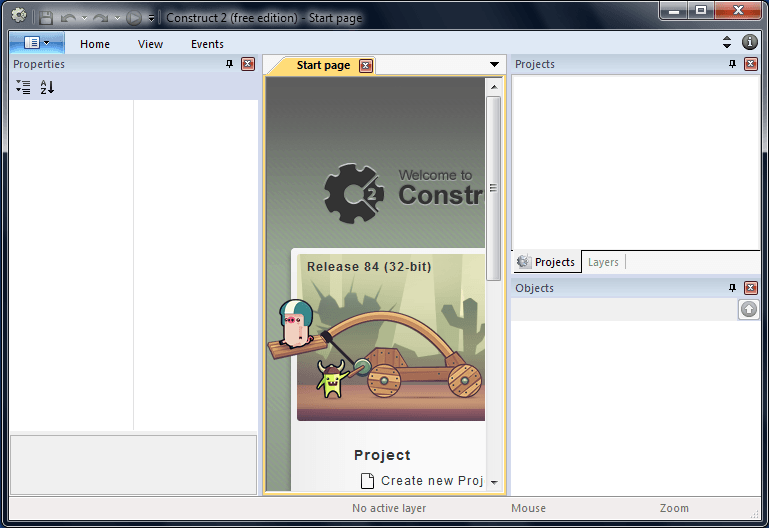The height and width of the screenshot is (528, 769).
Task: Click the Project heading on start page
Action: point(382,455)
